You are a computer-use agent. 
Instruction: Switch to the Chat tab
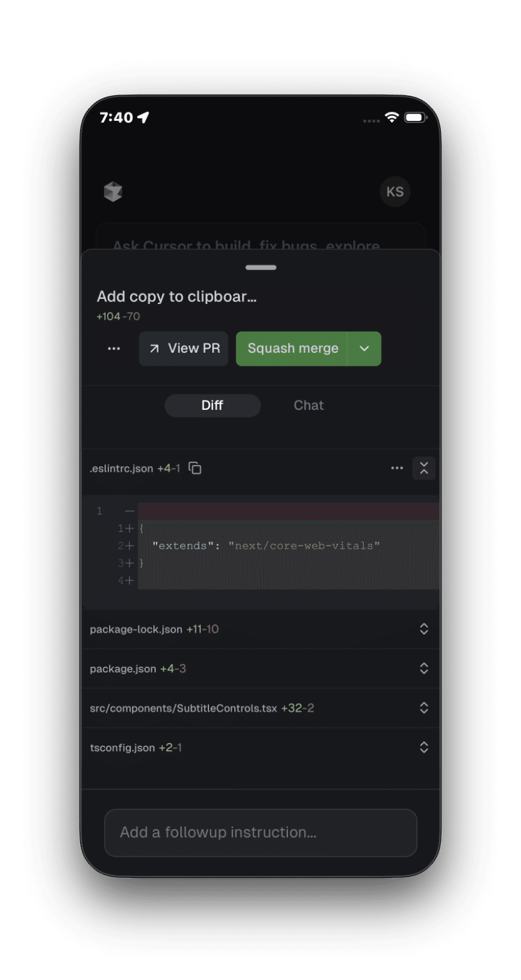click(309, 405)
